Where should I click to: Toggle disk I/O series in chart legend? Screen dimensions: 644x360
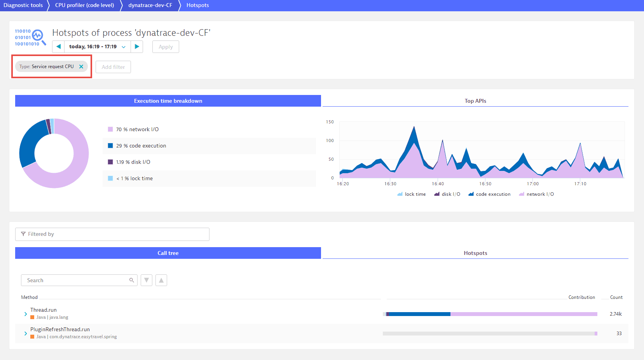(447, 194)
